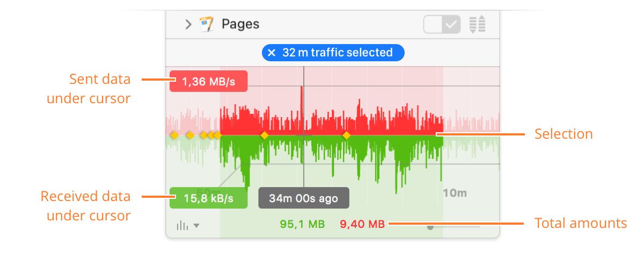Clear the 32 m traffic selection with X
Viewport: 644px width, 258px height.
point(272,53)
